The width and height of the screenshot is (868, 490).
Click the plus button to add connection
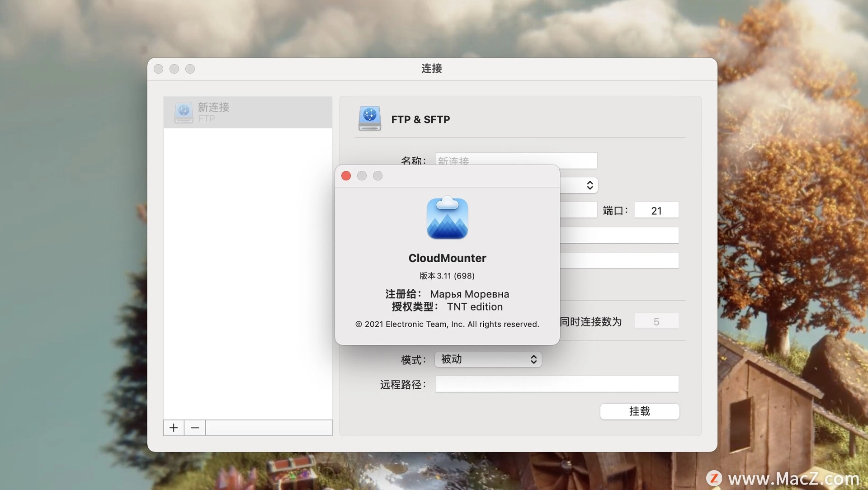174,428
